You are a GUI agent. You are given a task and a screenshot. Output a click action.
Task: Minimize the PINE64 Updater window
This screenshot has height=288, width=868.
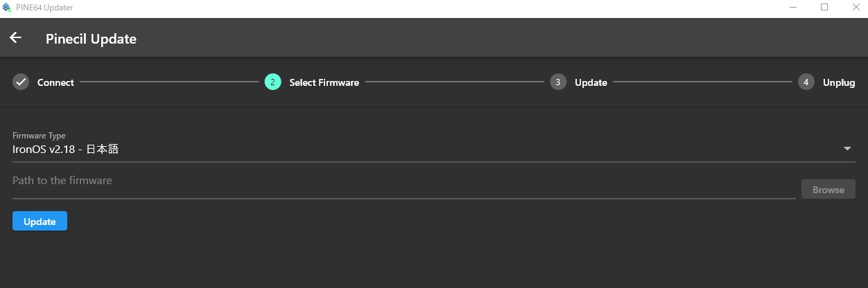(792, 8)
